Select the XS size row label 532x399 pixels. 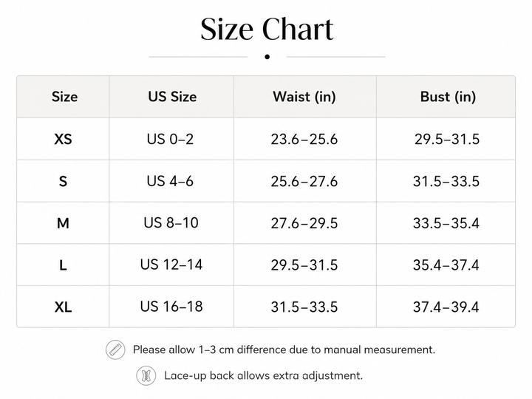point(63,139)
